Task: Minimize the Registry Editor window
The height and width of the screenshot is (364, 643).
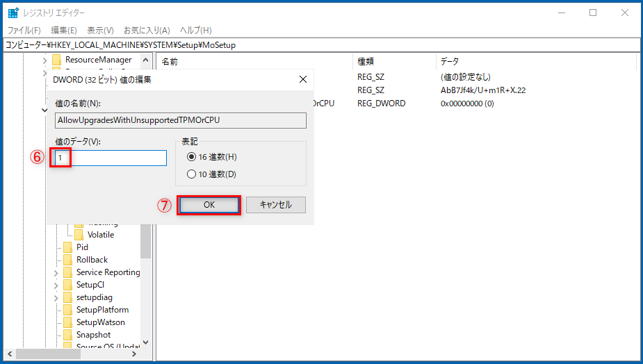Action: point(562,13)
